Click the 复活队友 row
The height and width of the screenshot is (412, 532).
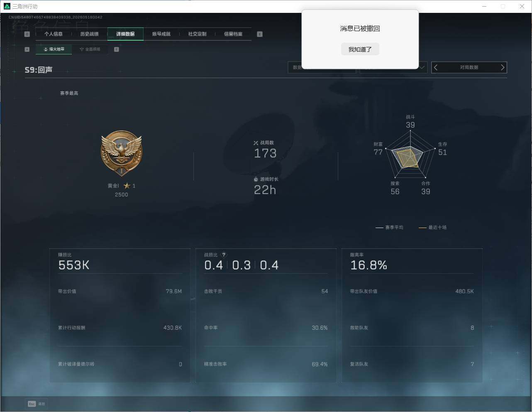point(412,364)
